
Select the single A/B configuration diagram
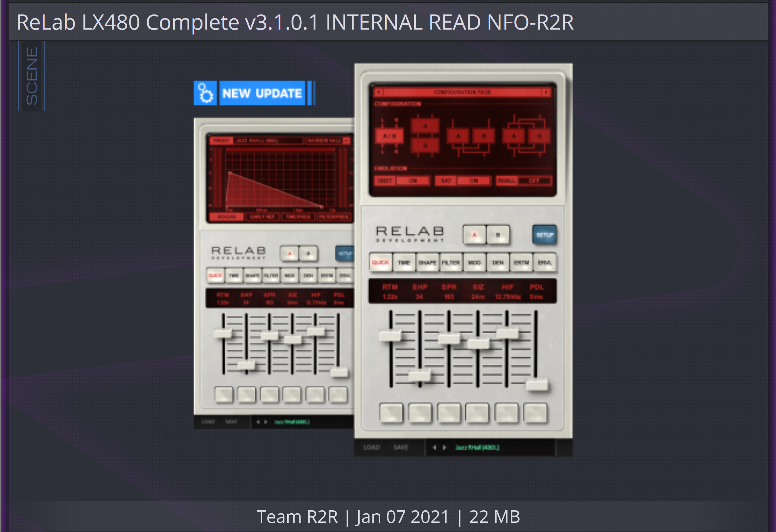tap(389, 136)
